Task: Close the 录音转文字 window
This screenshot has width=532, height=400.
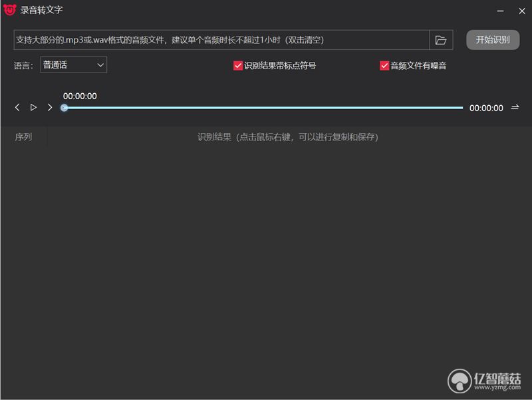Action: [522, 11]
